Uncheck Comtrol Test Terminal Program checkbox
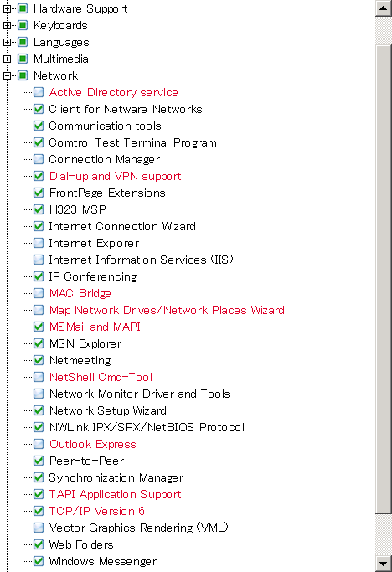The width and height of the screenshot is (392, 572). tap(39, 142)
